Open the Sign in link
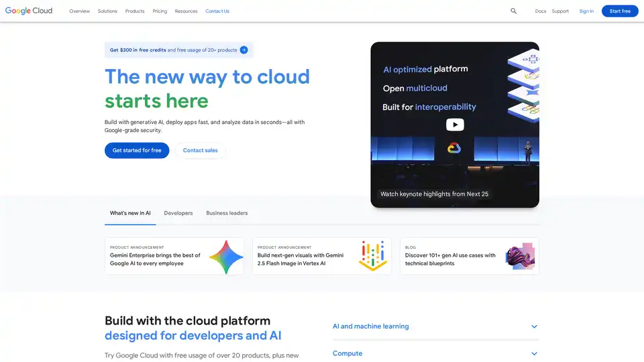The image size is (644, 362). (x=586, y=11)
